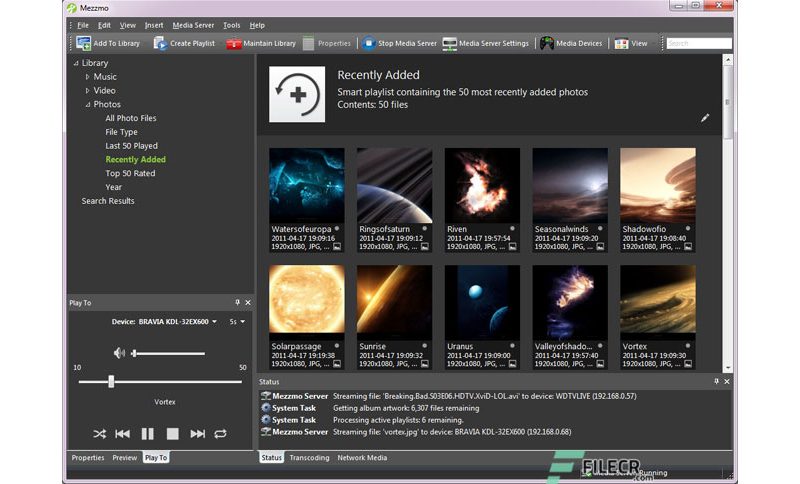
Task: Click the vortex.jpg streaming status row
Action: coord(415,432)
